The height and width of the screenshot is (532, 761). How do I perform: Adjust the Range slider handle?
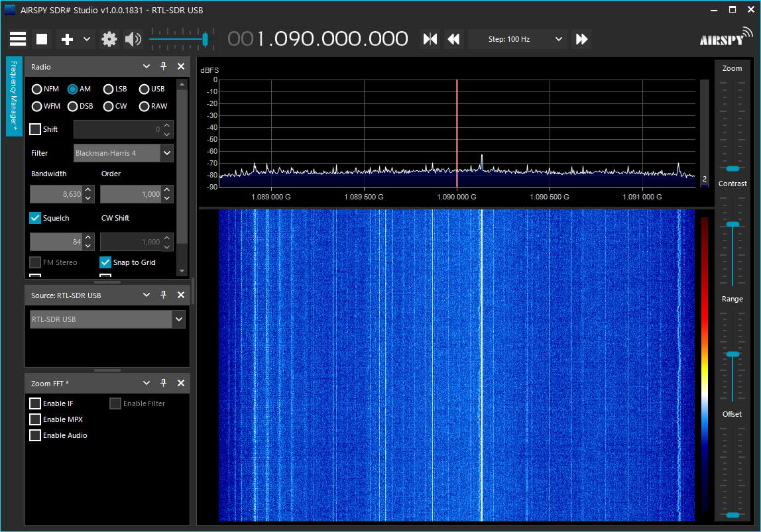[x=732, y=354]
